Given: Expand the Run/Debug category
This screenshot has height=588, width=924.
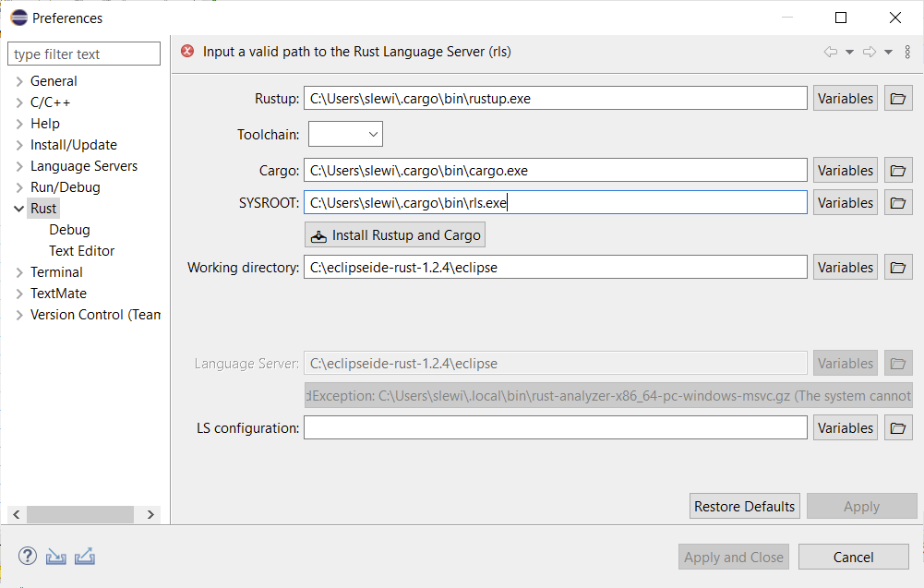Looking at the screenshot, I should pos(19,187).
